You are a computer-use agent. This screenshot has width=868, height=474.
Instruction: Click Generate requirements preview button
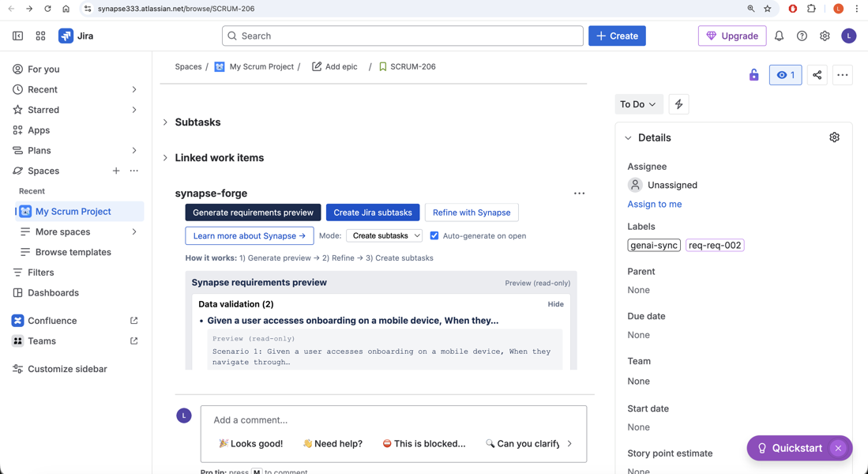click(x=253, y=213)
